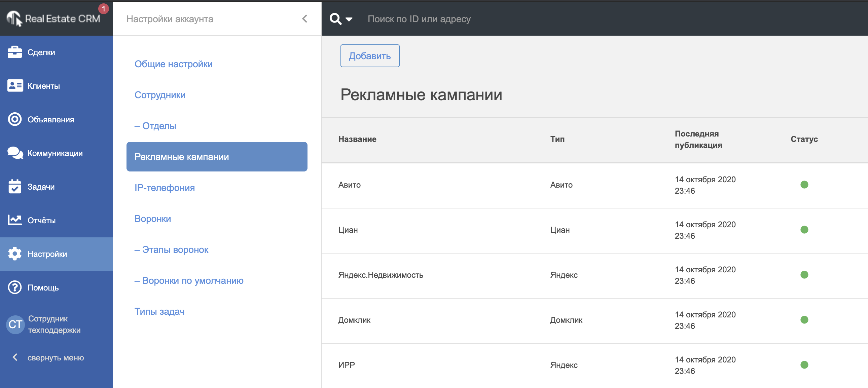The width and height of the screenshot is (868, 388).
Task: Click the Статус column header
Action: coord(804,139)
